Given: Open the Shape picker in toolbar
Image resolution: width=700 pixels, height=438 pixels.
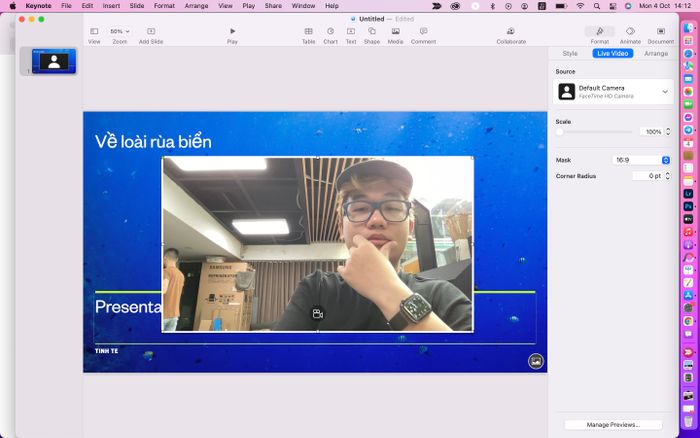Looking at the screenshot, I should coord(371,35).
